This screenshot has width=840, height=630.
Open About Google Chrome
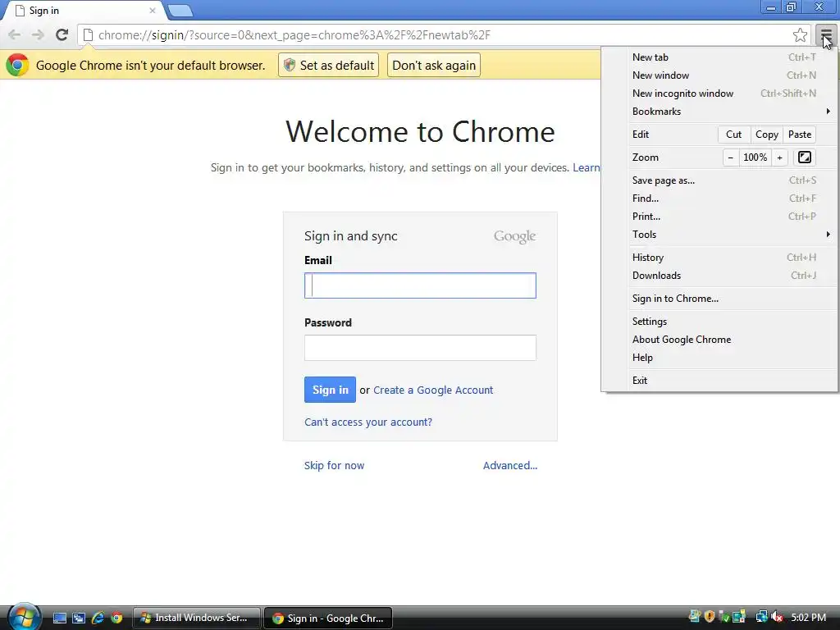click(731, 340)
